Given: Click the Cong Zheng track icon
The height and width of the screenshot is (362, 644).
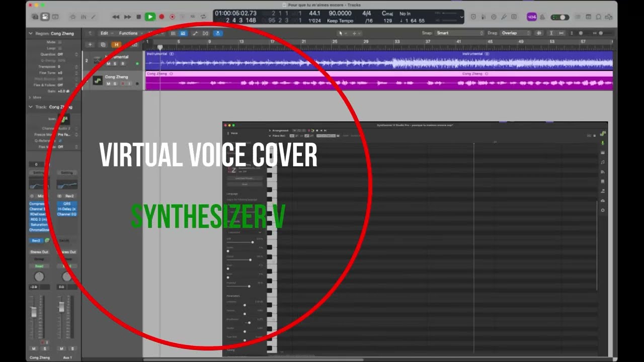Looking at the screenshot, I should point(98,80).
